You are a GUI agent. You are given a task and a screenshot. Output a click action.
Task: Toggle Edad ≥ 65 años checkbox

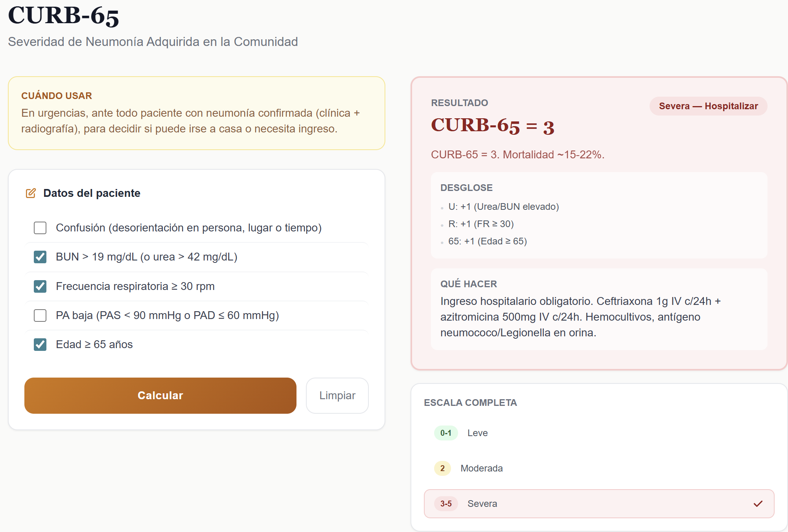(x=40, y=345)
